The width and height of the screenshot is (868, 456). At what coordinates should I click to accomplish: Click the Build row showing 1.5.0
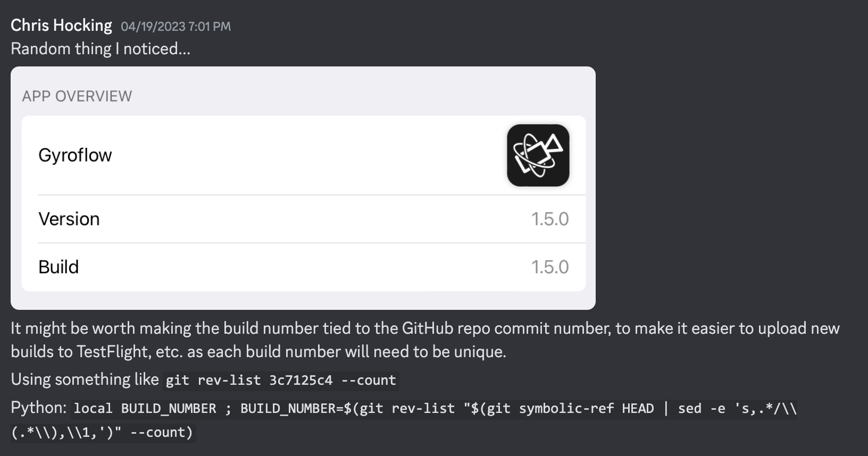click(x=303, y=267)
